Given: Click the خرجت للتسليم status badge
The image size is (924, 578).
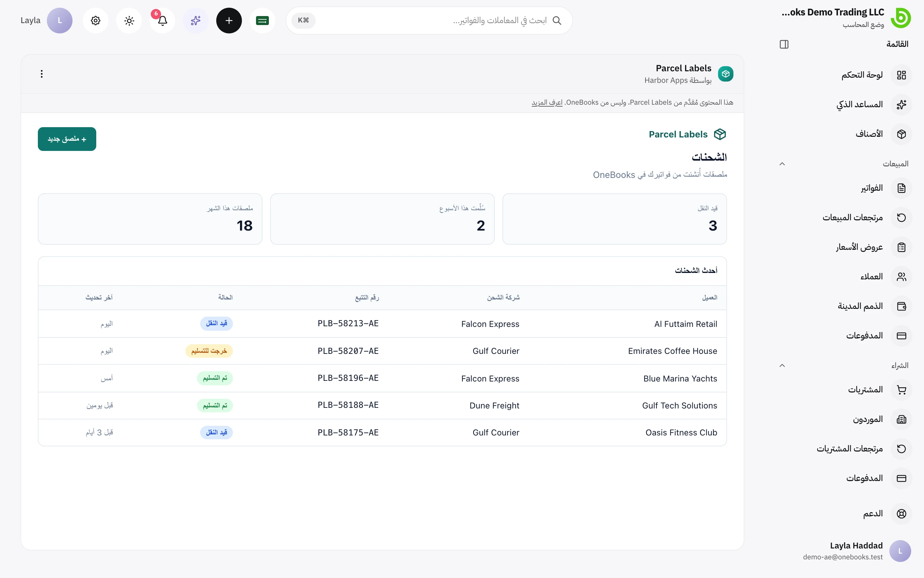Looking at the screenshot, I should click(209, 351).
